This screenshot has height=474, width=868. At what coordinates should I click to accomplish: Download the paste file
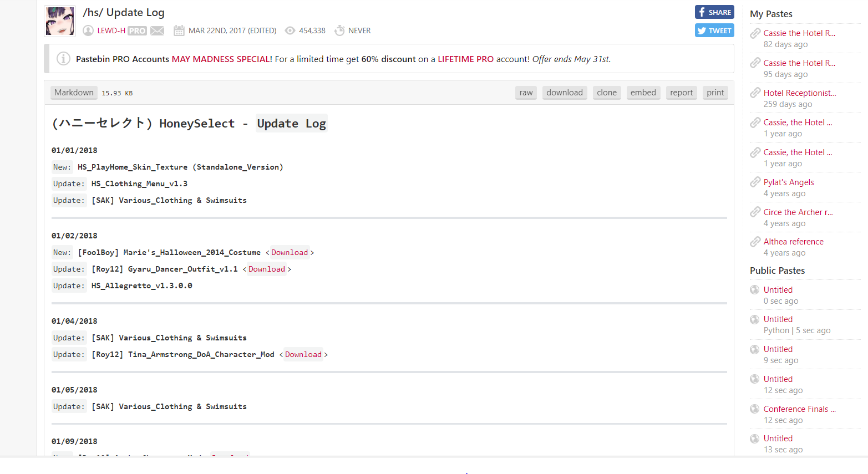click(565, 93)
